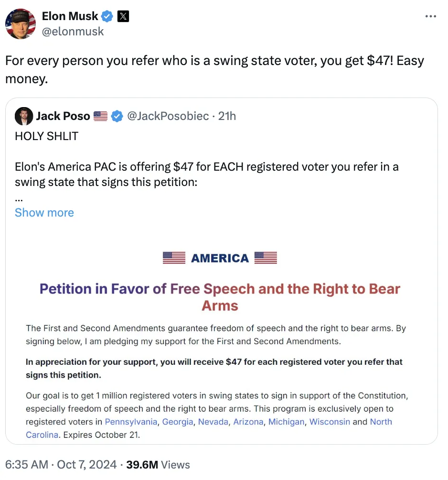The height and width of the screenshot is (480, 448).
Task: Click the X affiliation badge icon
Action: pos(123,16)
